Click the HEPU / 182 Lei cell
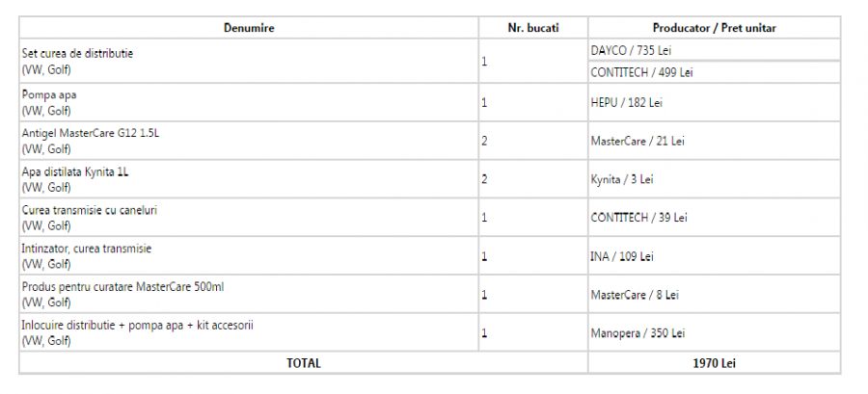 [x=626, y=102]
